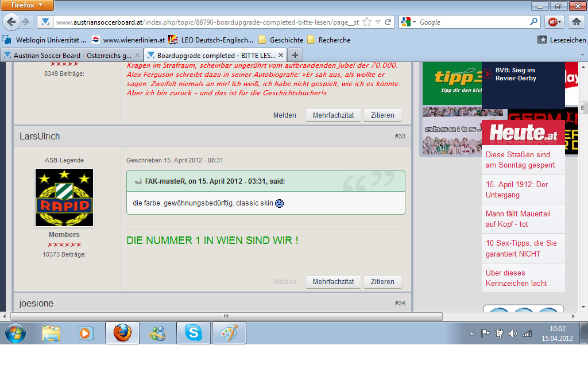
Task: Jump to FAK-masteR's quoted post via arrow icon
Action: pos(138,181)
